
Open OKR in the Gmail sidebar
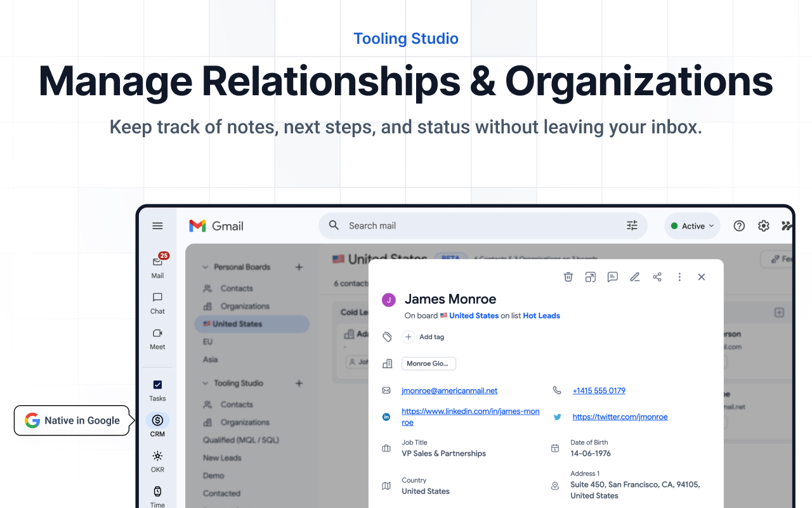pos(157,461)
